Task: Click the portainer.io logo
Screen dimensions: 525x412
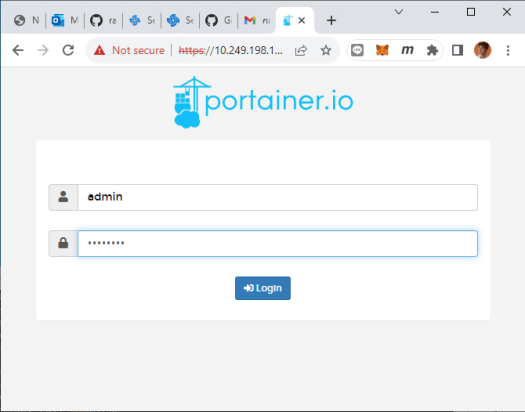Action: coord(263,102)
